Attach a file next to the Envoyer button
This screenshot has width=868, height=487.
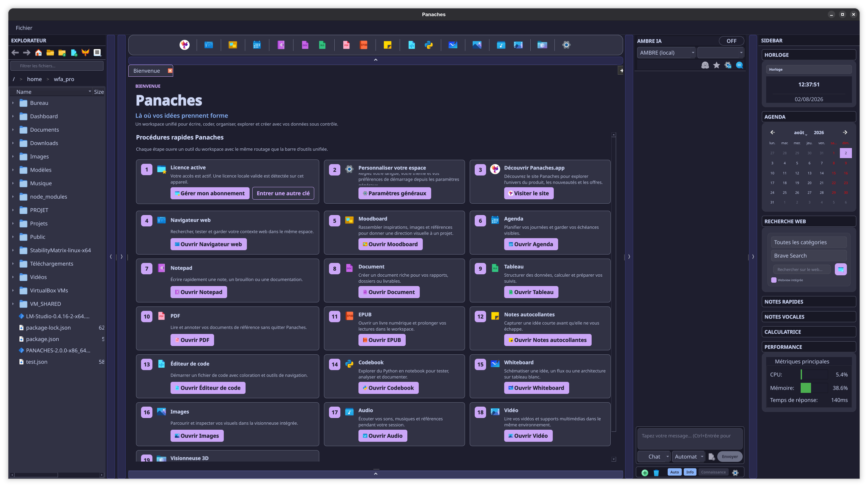(711, 457)
